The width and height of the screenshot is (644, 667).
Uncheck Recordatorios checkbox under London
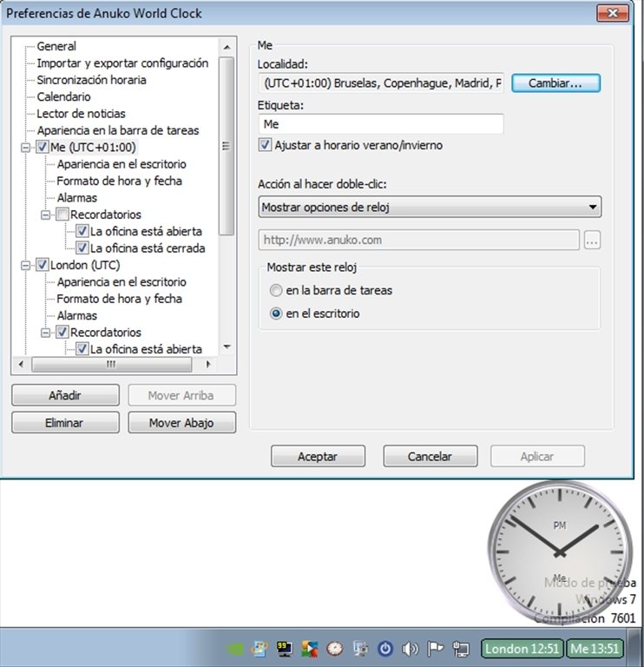click(62, 333)
